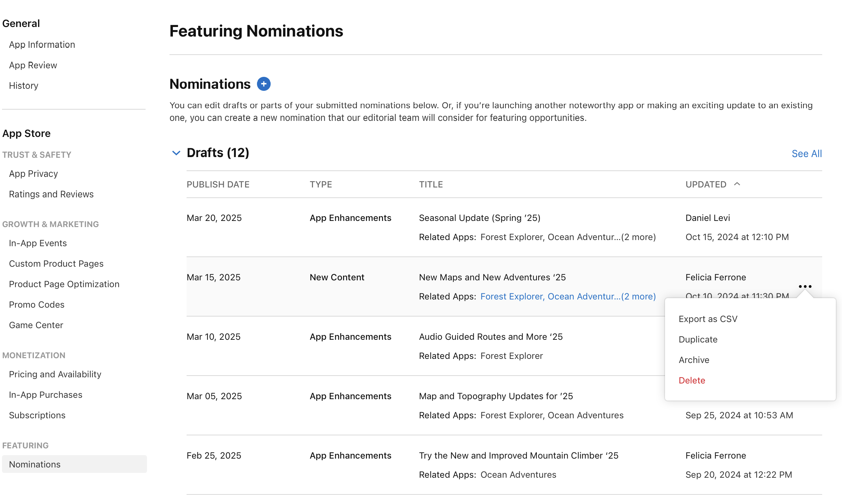The height and width of the screenshot is (504, 842).
Task: Navigate to In-App Events section
Action: point(37,243)
